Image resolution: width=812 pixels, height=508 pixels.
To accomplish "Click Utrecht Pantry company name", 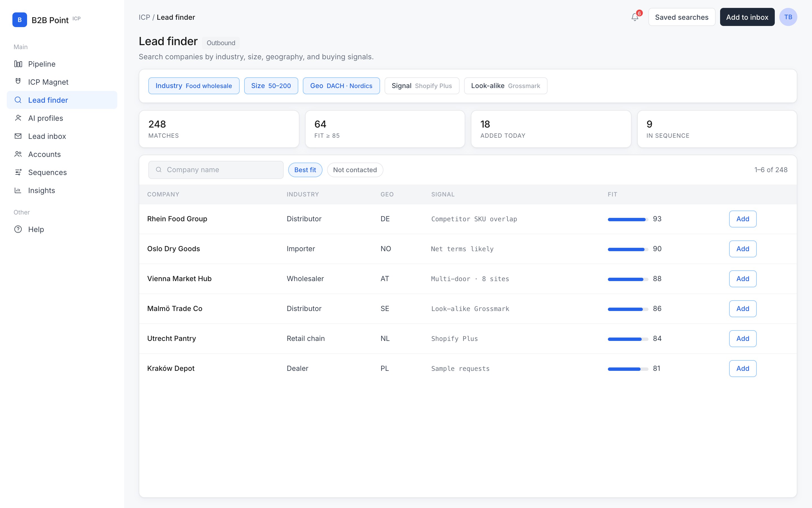I will point(171,338).
